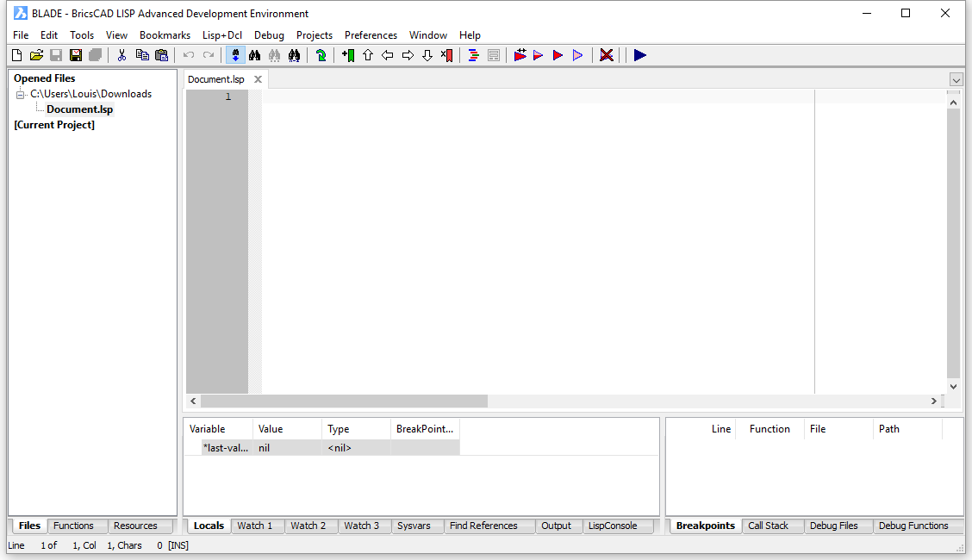The height and width of the screenshot is (560, 972).
Task: Copy selection using the copy icon
Action: pyautogui.click(x=142, y=56)
